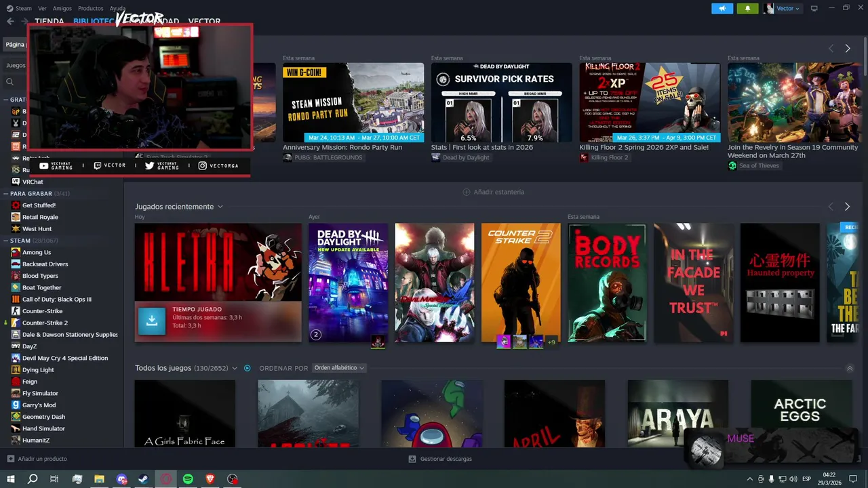
Task: Select Get Stuffed! in the library list
Action: pyautogui.click(x=39, y=205)
